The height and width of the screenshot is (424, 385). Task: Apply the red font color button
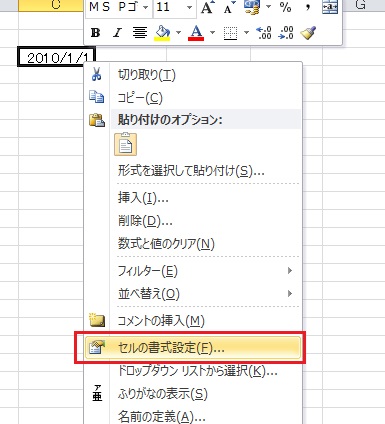coord(196,33)
